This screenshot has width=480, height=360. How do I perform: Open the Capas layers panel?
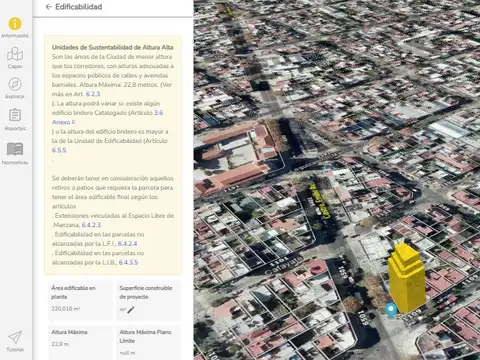coord(15,58)
